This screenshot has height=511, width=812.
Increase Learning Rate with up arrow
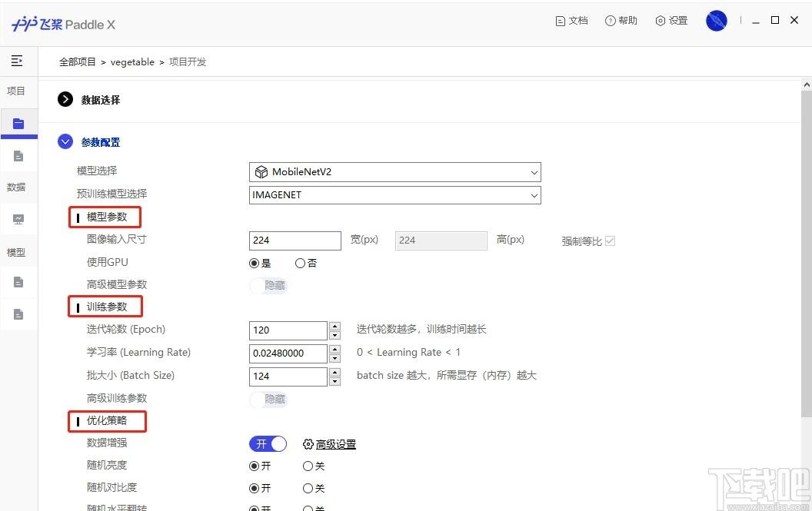tap(335, 349)
